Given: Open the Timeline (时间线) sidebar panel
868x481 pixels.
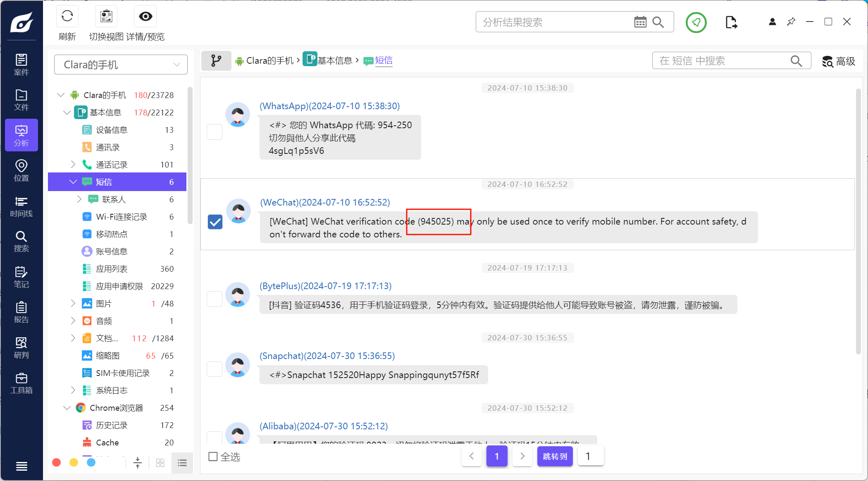Looking at the screenshot, I should tap(21, 207).
